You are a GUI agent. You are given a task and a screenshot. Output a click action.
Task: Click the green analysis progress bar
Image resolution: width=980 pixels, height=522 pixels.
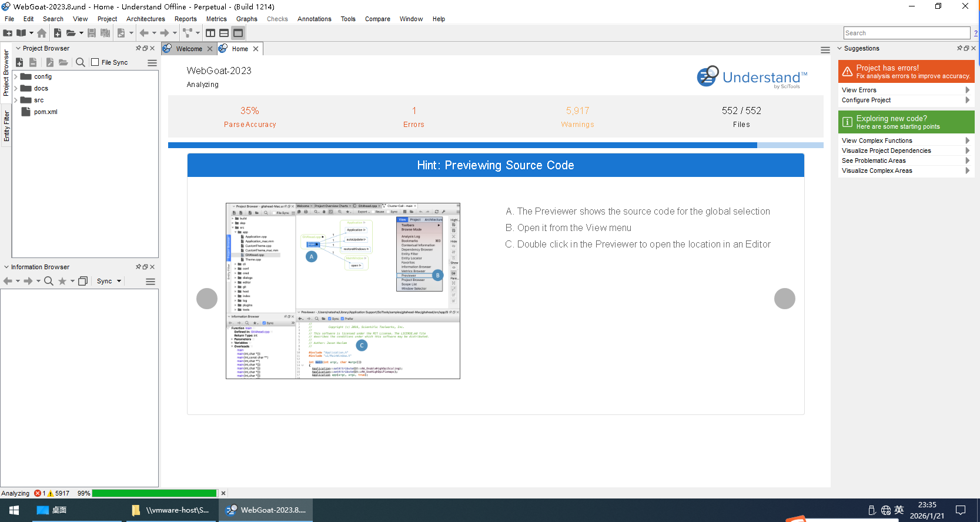tap(154, 493)
